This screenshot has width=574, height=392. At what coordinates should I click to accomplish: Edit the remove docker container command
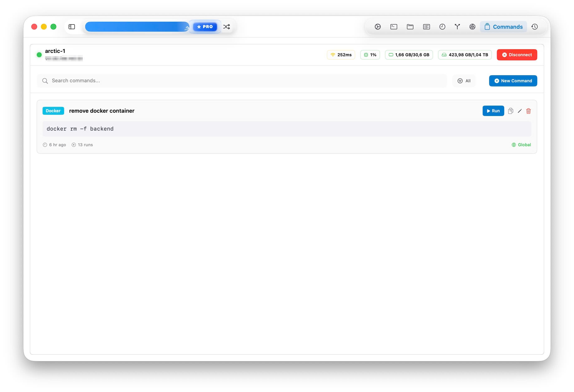pos(519,111)
